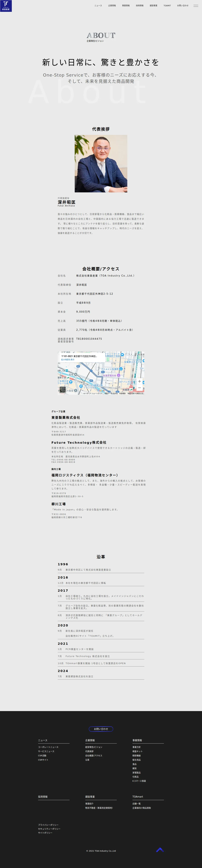202x868 pixels.
Task: Click the invoice number T8180001044475
Action: 89,339
